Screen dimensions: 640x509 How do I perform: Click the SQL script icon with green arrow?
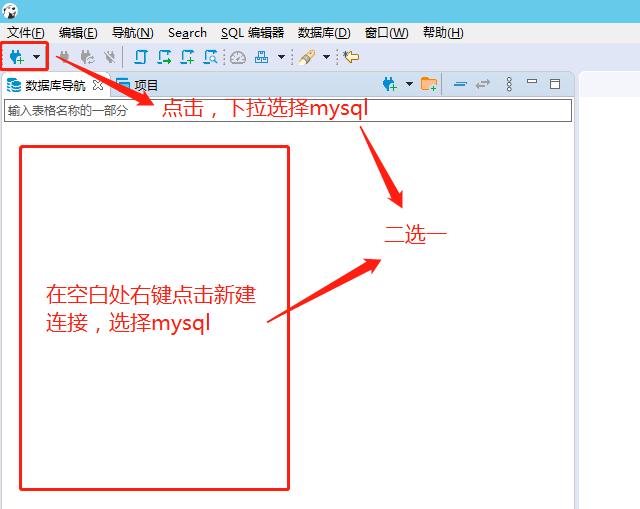164,57
